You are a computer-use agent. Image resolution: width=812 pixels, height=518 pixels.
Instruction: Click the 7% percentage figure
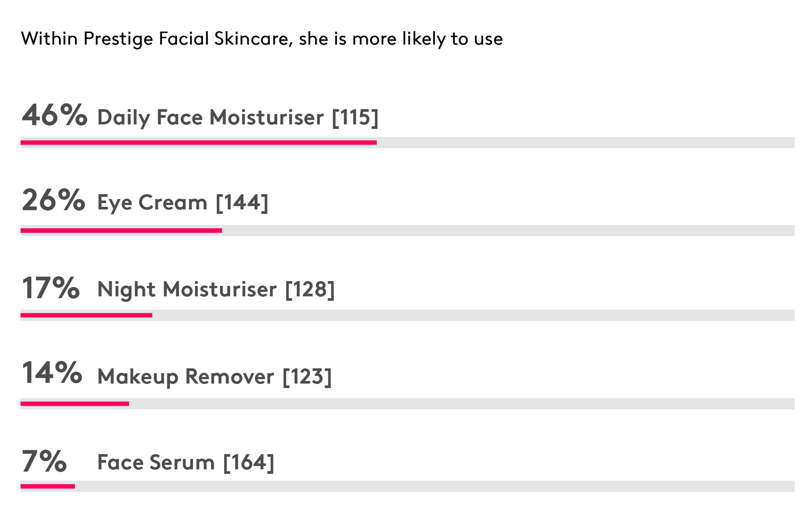point(44,461)
